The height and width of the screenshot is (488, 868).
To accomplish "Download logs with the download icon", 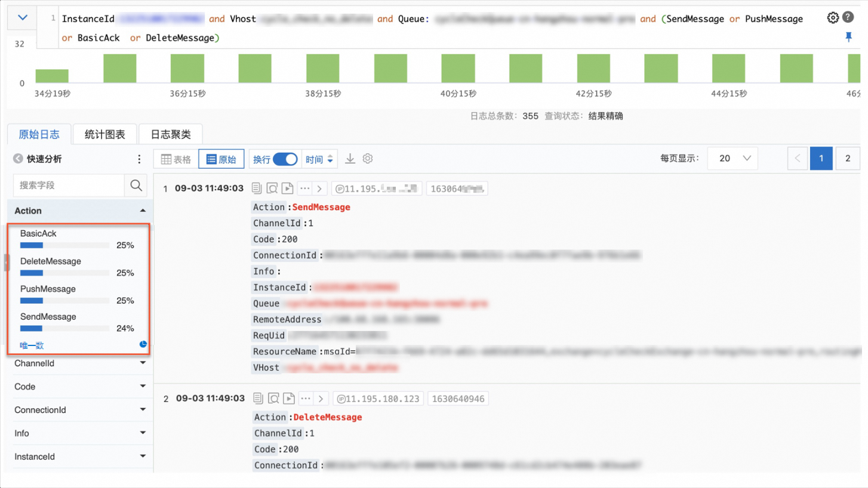I will pos(350,159).
